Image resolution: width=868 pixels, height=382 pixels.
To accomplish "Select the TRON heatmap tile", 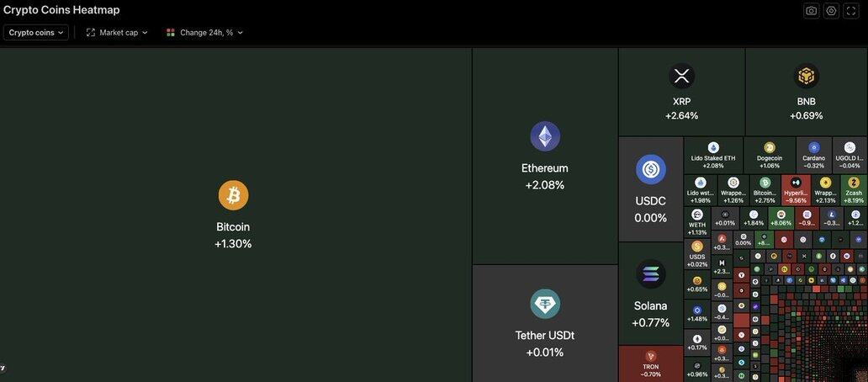I will (650, 363).
